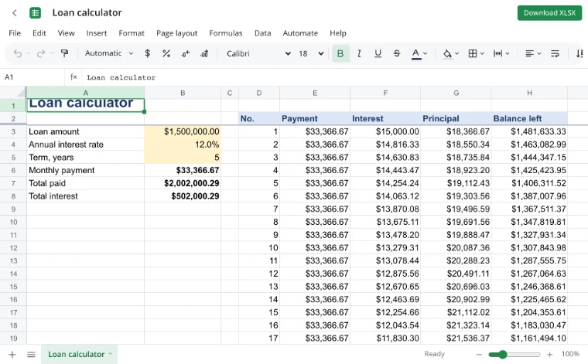Open the Format menu
Viewport: 588px width, 364px height.
[x=132, y=33]
